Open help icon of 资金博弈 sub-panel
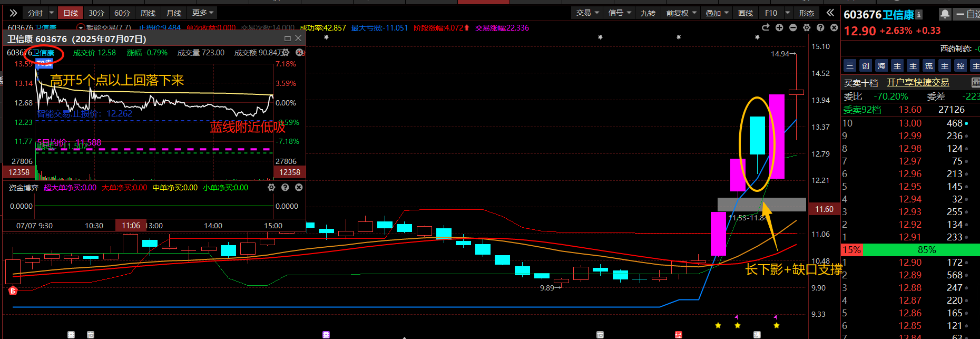This screenshot has width=980, height=339. point(285,187)
